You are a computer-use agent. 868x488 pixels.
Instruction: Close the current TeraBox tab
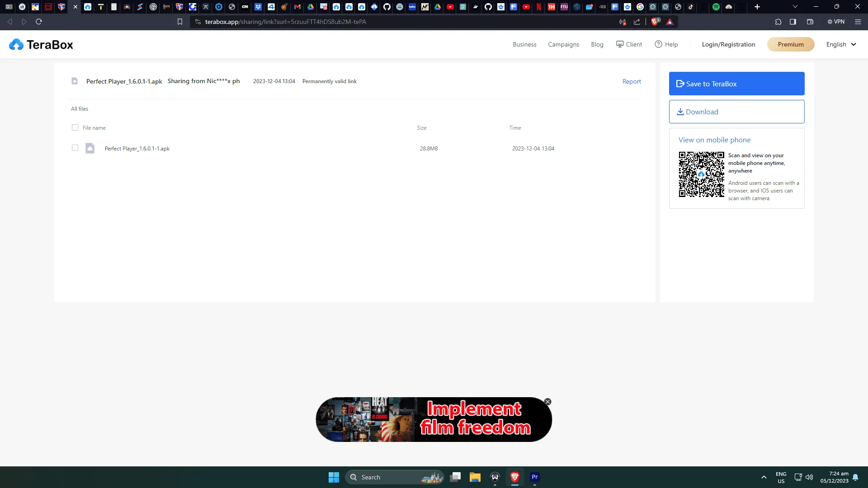(75, 7)
